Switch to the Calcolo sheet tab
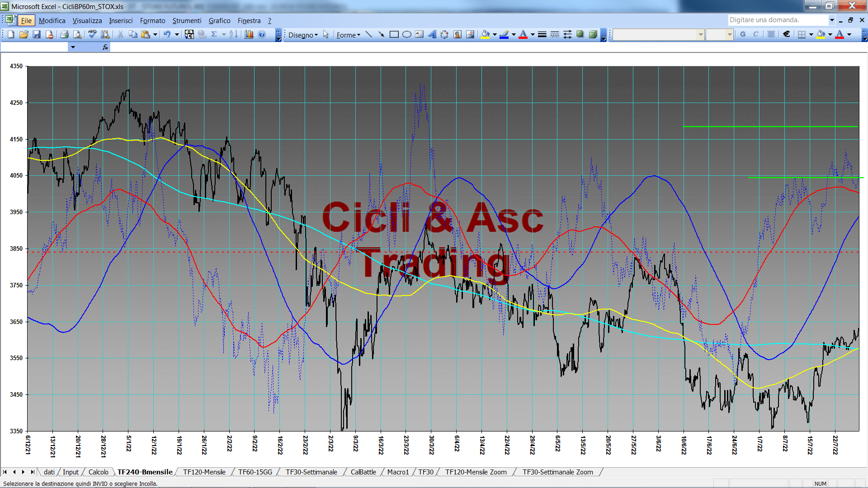868x488 pixels. [x=98, y=472]
